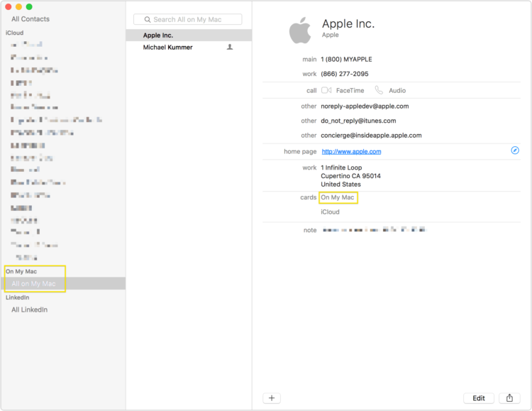Select All LinkedIn group
The image size is (532, 411).
tap(30, 309)
